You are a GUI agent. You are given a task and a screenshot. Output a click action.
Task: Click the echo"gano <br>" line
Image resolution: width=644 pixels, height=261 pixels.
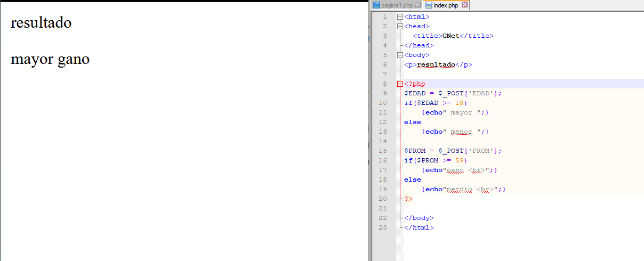coord(460,170)
